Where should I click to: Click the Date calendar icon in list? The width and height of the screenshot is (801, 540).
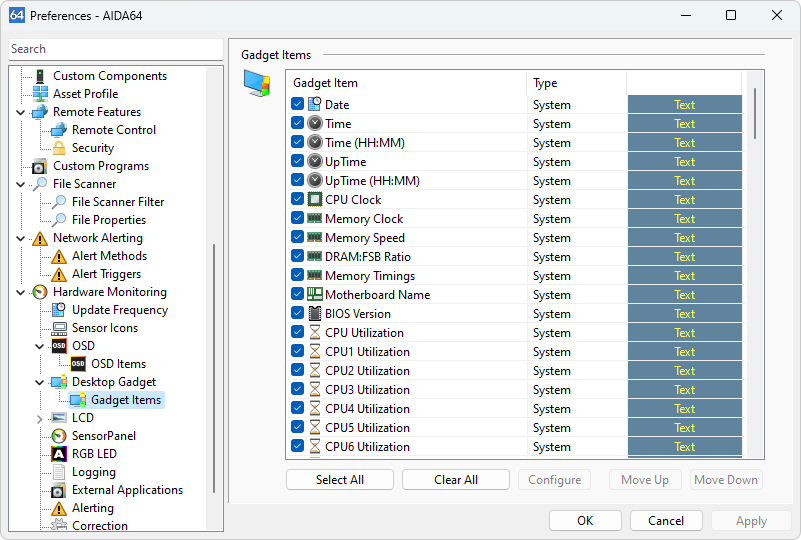(315, 105)
